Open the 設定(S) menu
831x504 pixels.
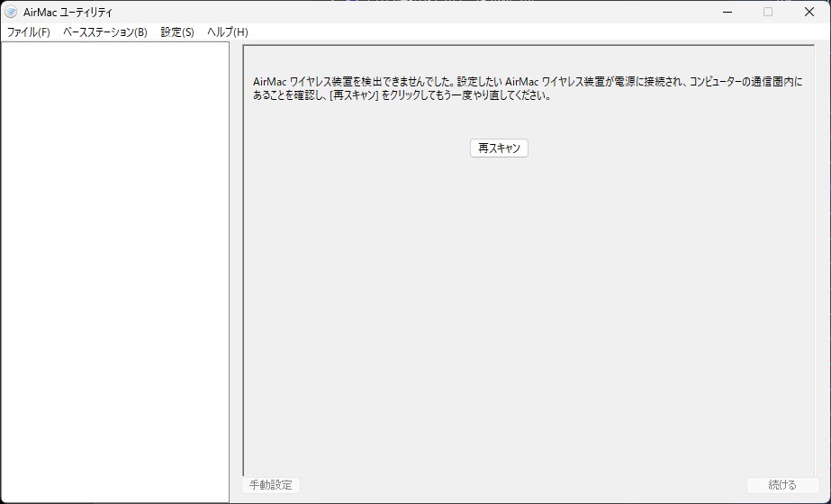[177, 32]
